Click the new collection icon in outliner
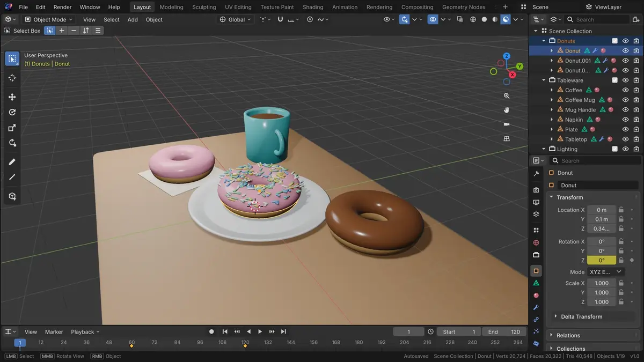Image resolution: width=644 pixels, height=362 pixels. pos(636,19)
